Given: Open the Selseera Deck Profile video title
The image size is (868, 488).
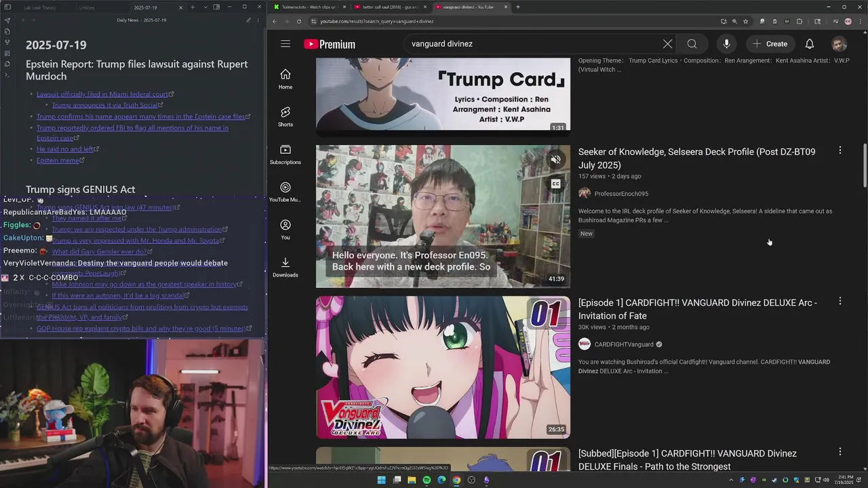Looking at the screenshot, I should 696,158.
